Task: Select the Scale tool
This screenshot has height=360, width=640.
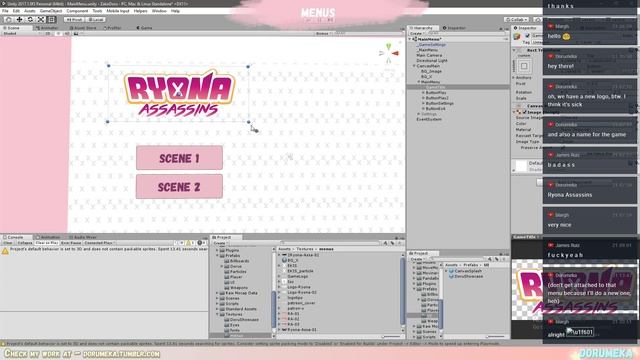Action: (x=41, y=19)
